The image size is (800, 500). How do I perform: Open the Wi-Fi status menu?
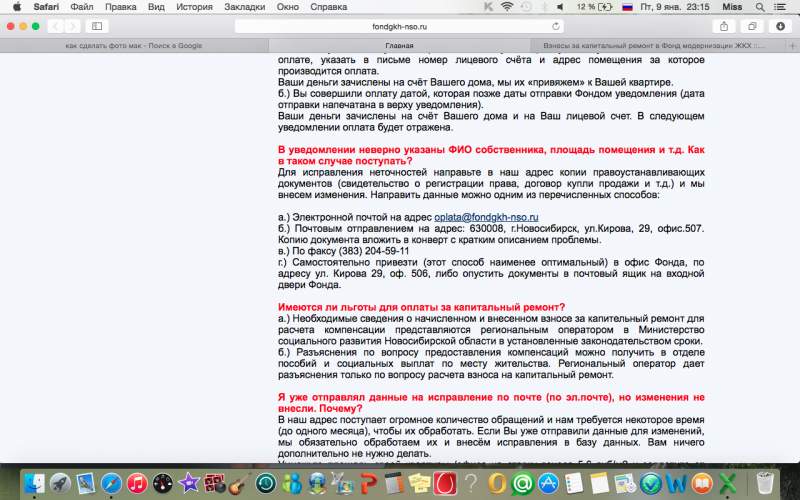tap(507, 7)
